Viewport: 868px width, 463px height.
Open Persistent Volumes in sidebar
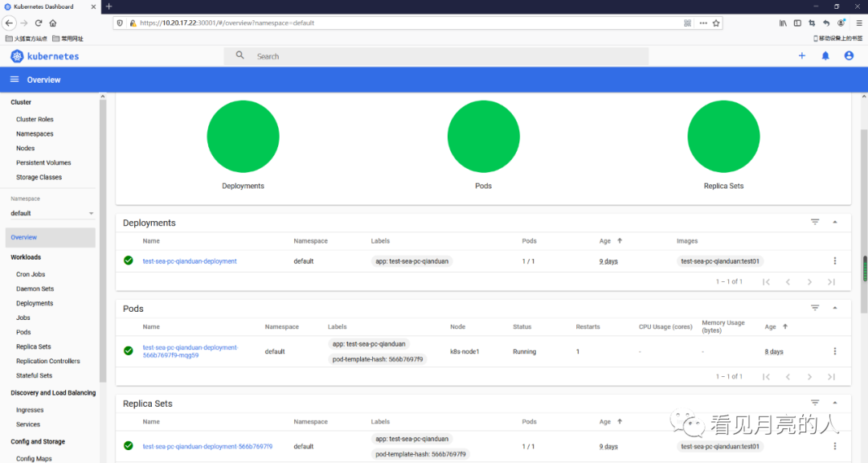pos(43,162)
